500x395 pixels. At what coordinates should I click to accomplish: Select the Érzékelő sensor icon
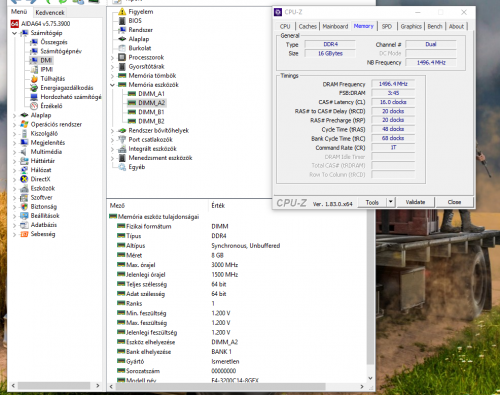(34, 106)
